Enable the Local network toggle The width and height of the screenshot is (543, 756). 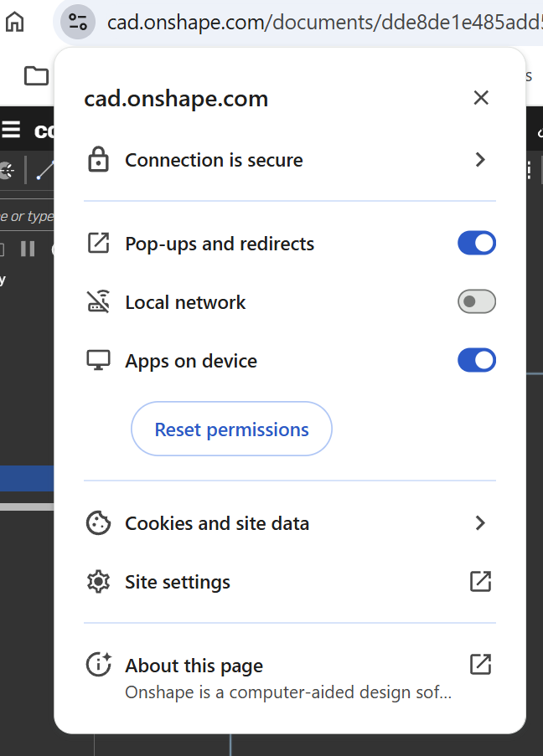476,302
